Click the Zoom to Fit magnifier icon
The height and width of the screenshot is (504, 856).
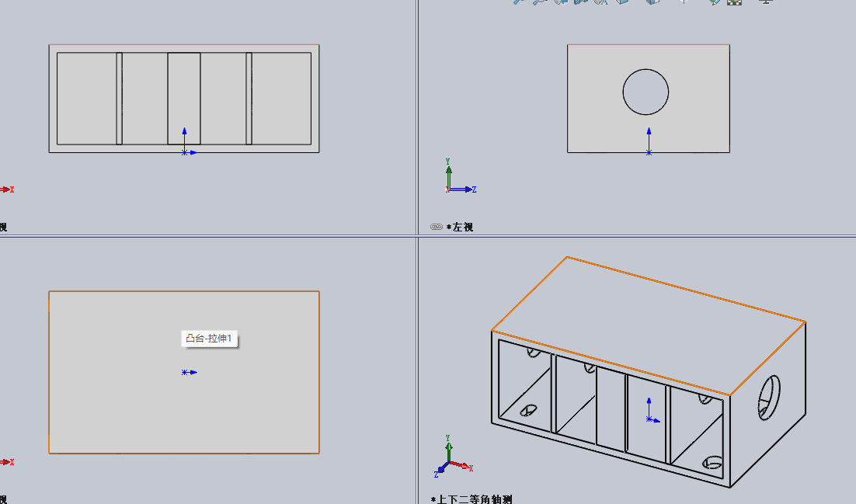[x=519, y=2]
